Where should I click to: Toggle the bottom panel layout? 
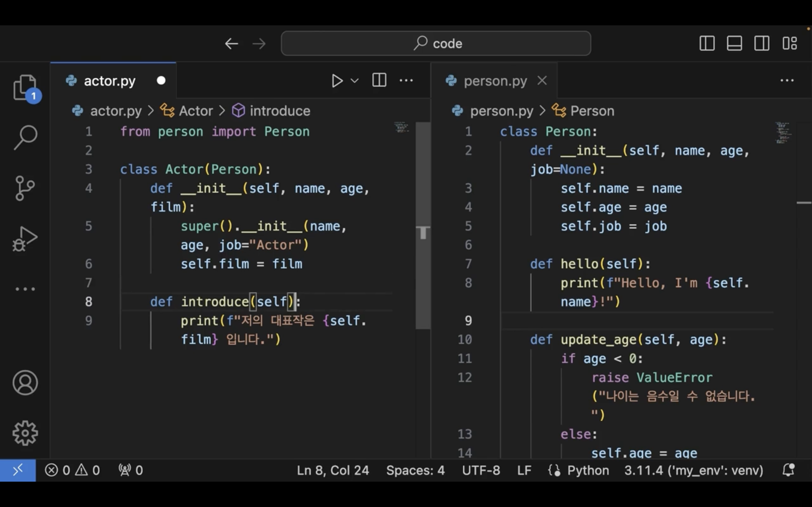coord(734,43)
